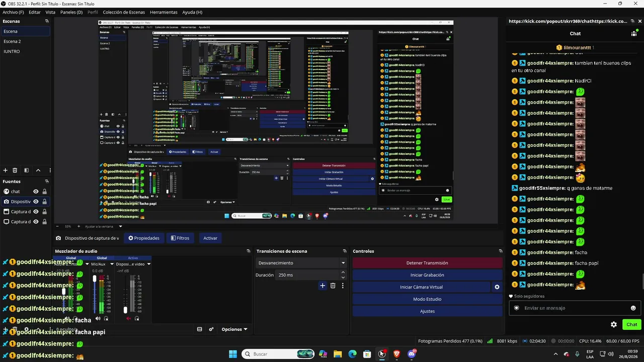This screenshot has height=362, width=644.
Task: Undock the Fuentes panel
Action: click(x=47, y=182)
